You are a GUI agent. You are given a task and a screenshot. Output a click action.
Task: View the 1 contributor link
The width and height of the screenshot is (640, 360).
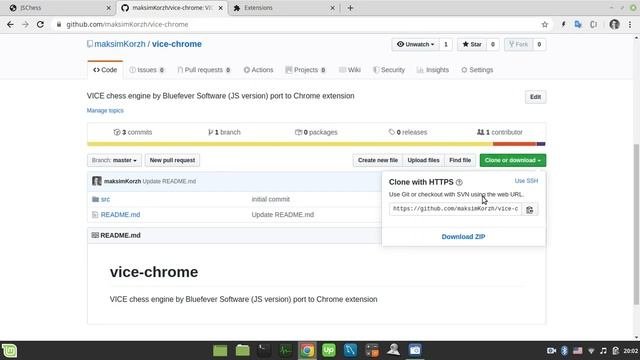(500, 132)
